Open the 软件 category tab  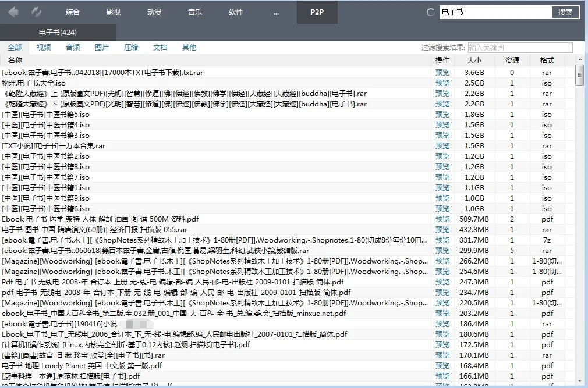pos(236,11)
